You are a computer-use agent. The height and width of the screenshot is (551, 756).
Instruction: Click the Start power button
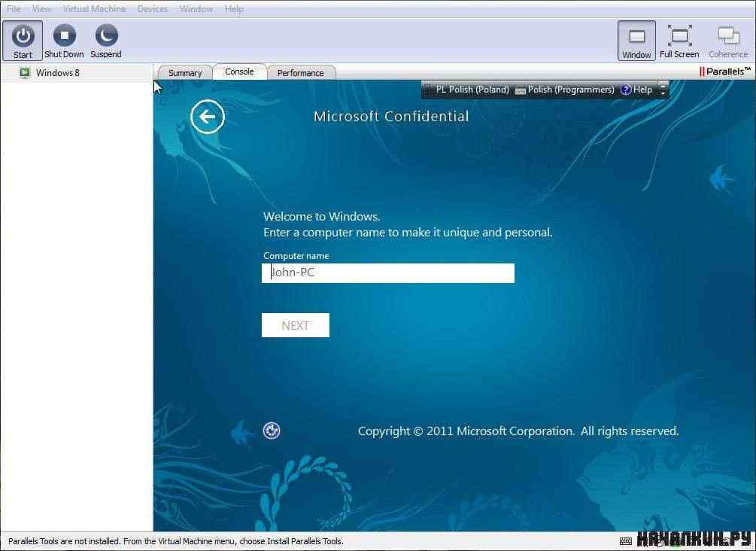coord(23,41)
